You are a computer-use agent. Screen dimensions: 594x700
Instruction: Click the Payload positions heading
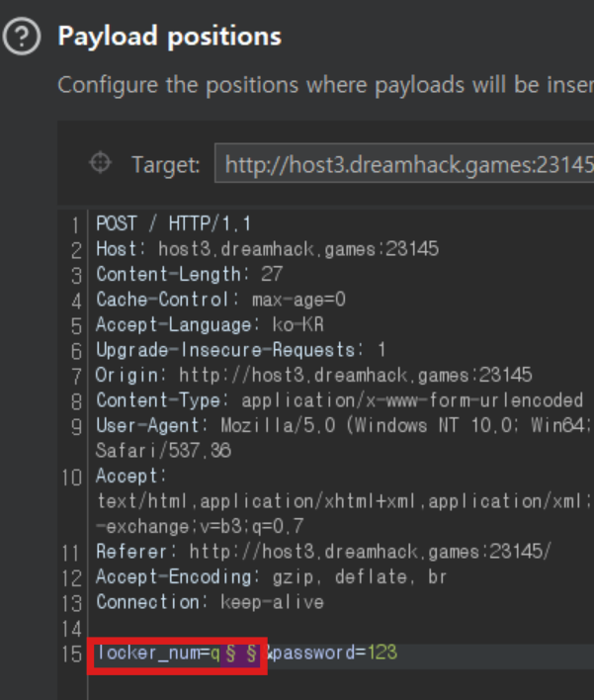170,37
